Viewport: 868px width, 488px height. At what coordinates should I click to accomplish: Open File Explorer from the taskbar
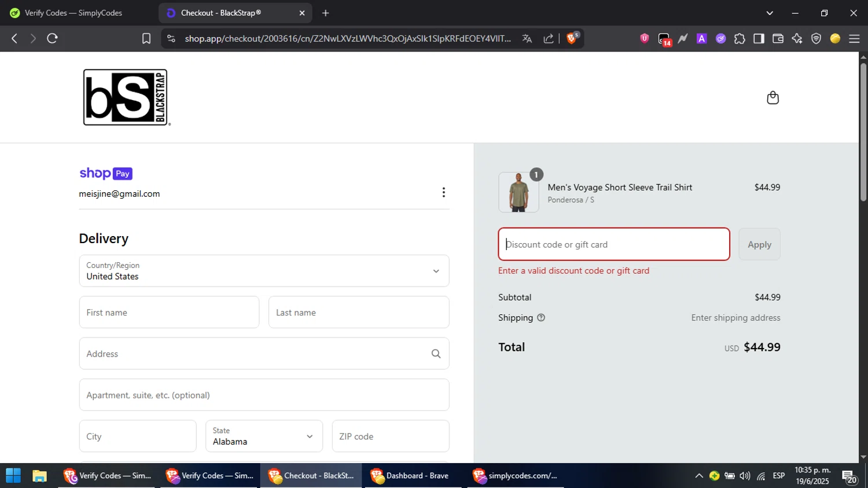[x=39, y=476]
